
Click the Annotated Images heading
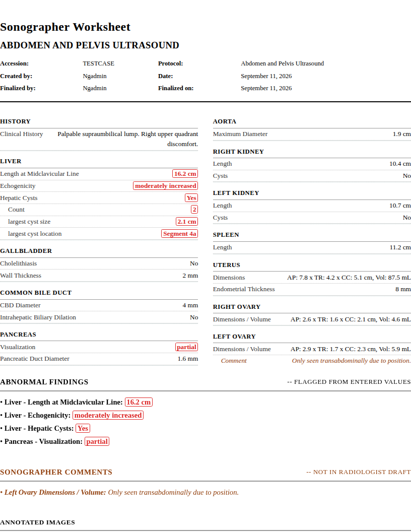(x=38, y=522)
